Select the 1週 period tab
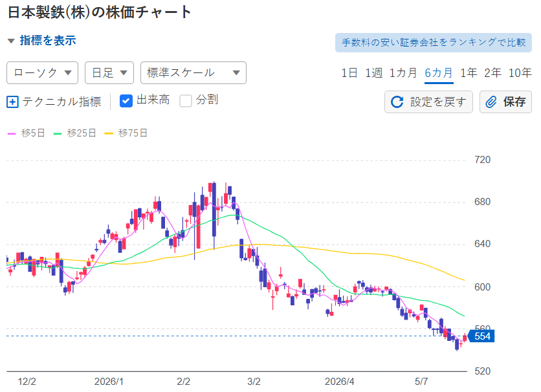Viewport: 541px width, 392px height. (373, 72)
